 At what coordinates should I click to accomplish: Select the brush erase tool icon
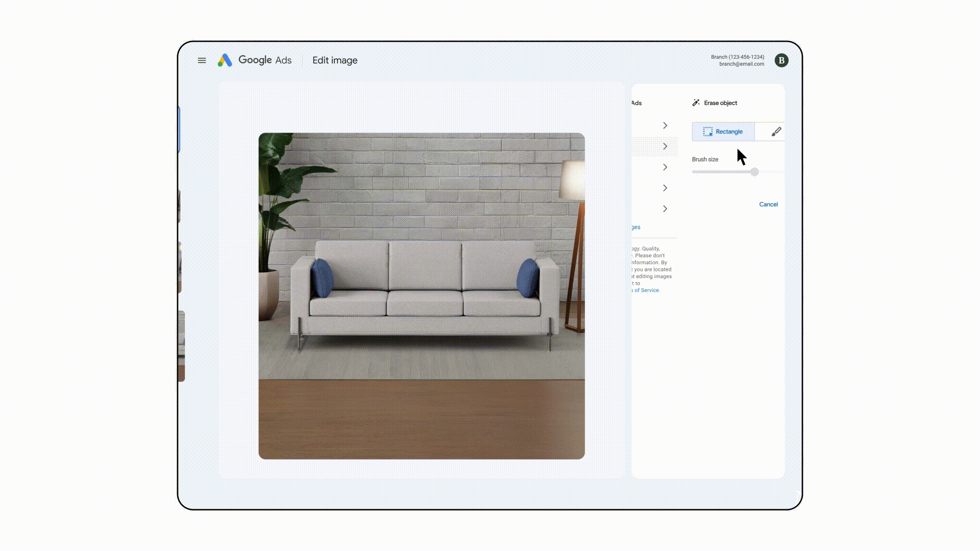775,132
